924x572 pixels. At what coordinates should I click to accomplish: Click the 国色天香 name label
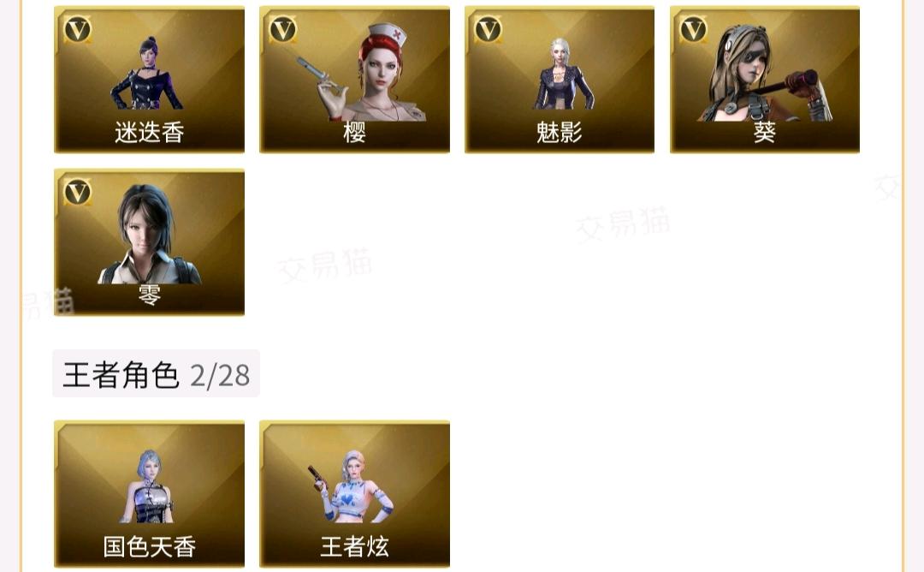point(150,546)
